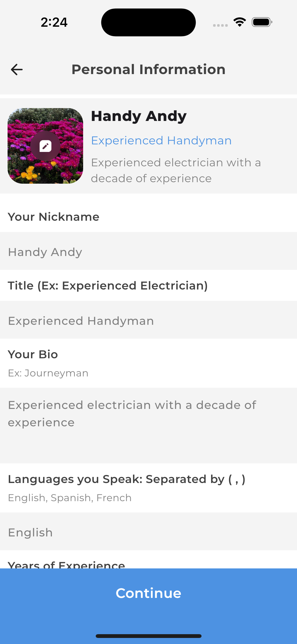The width and height of the screenshot is (297, 644).
Task: Click the languages field showing English
Action: point(148,532)
